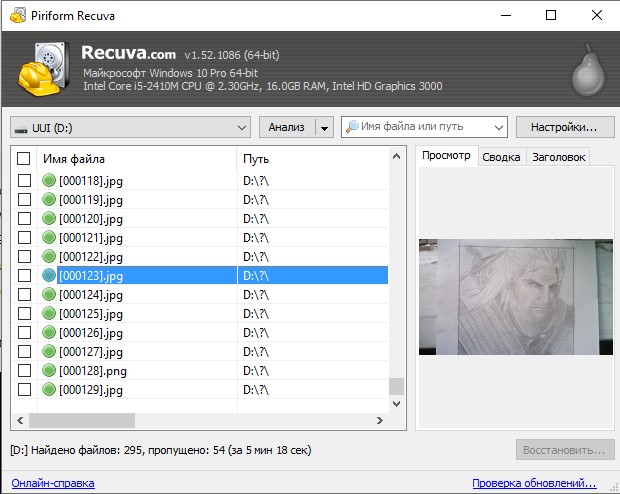Click the green status dot of [000122].jpg
Image resolution: width=620 pixels, height=494 pixels.
49,256
